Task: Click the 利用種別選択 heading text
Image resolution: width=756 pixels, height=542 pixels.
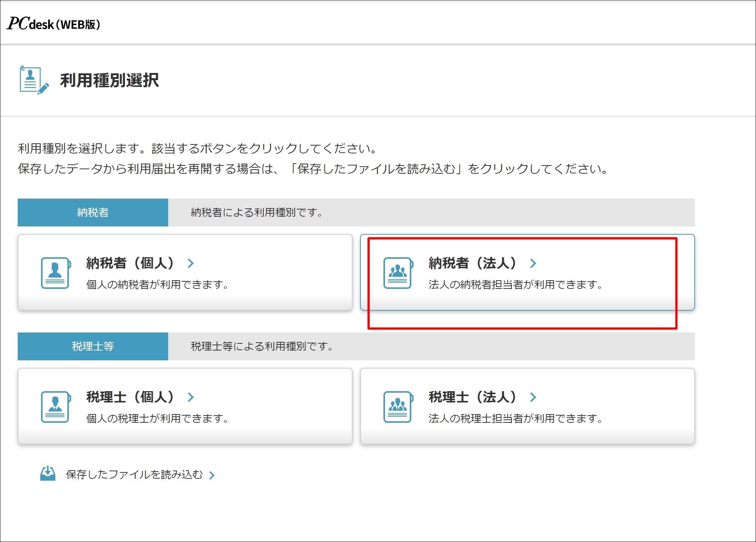Action: tap(110, 80)
